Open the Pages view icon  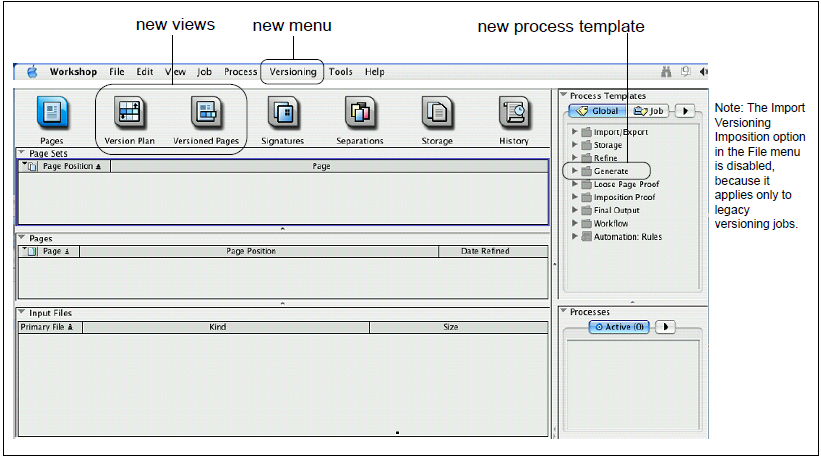coord(52,113)
